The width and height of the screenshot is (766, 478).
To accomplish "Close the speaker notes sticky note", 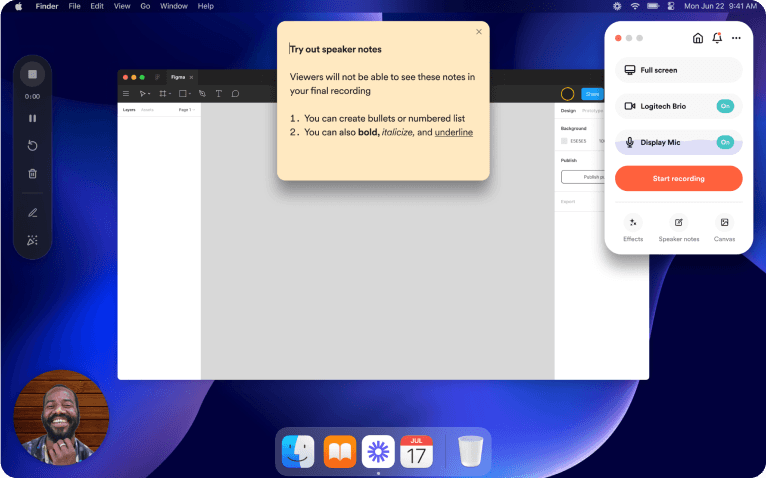I will (x=479, y=32).
